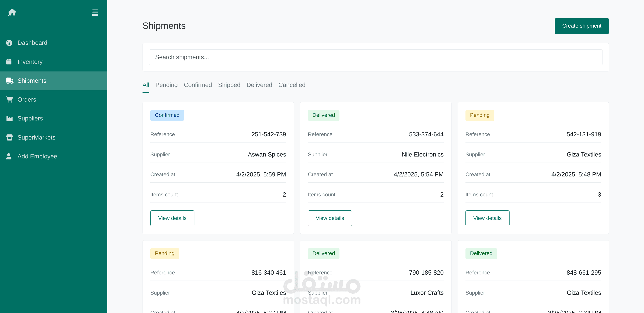Open Dashboard from the sidebar
The height and width of the screenshot is (313, 644).
tap(54, 43)
